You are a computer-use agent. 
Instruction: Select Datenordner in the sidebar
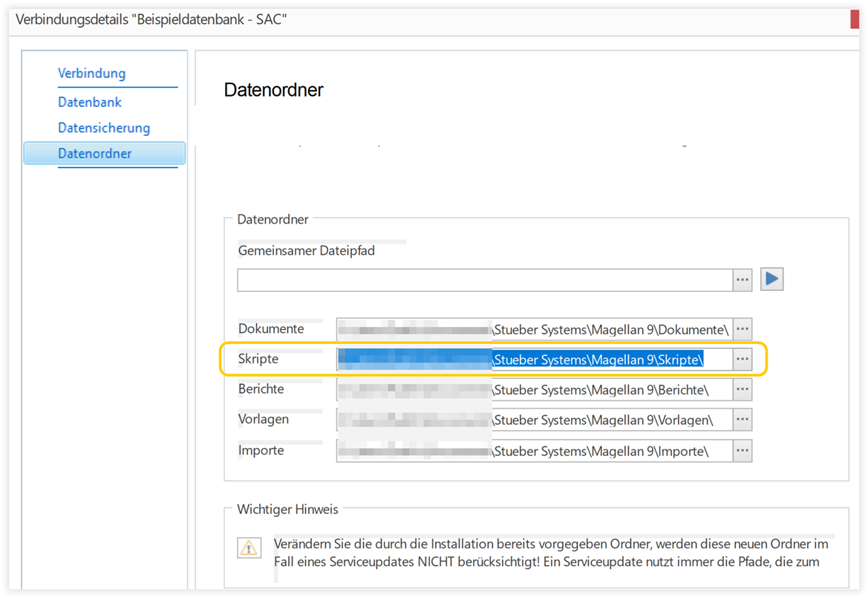tap(95, 154)
